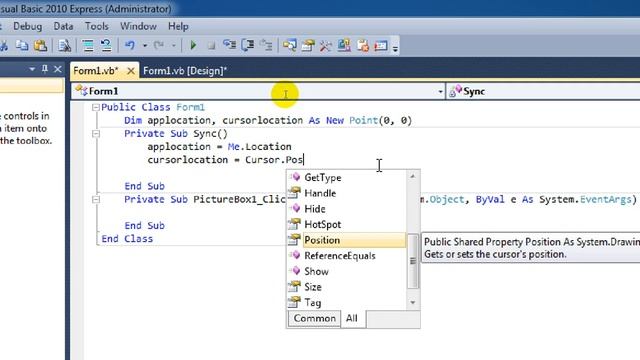
Task: Choose Tag in the IntelliSense list
Action: [347, 302]
